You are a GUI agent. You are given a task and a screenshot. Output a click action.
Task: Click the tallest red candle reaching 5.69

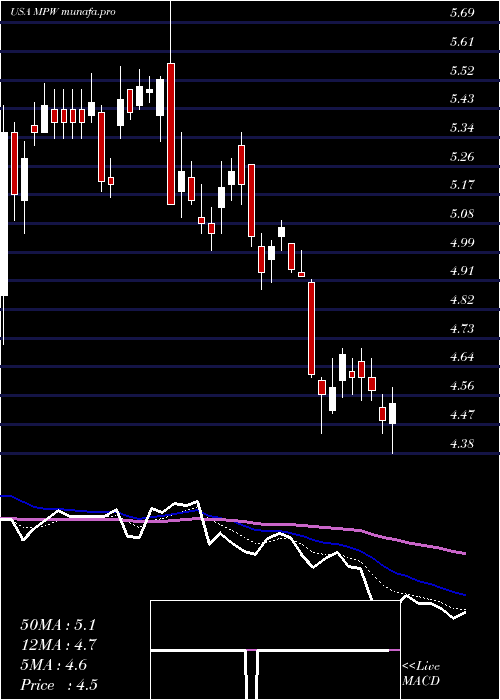click(x=171, y=134)
